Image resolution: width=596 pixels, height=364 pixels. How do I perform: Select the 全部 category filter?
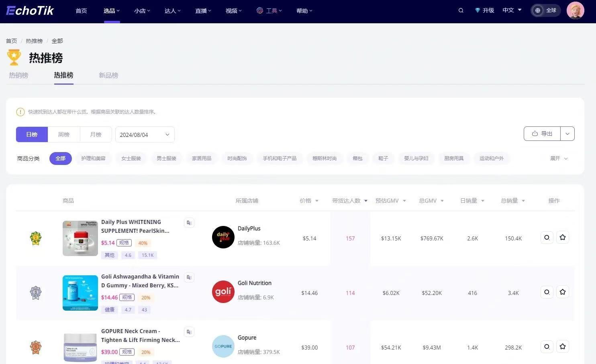(x=61, y=159)
